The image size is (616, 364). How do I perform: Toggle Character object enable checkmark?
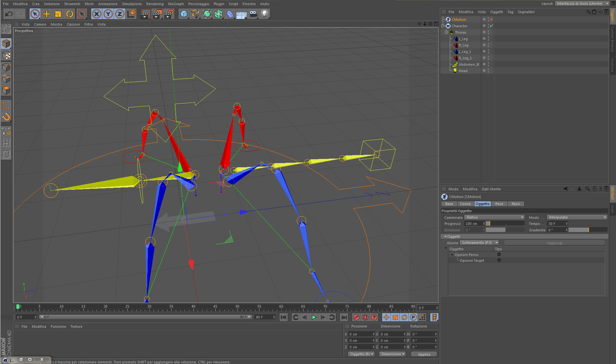pyautogui.click(x=492, y=26)
